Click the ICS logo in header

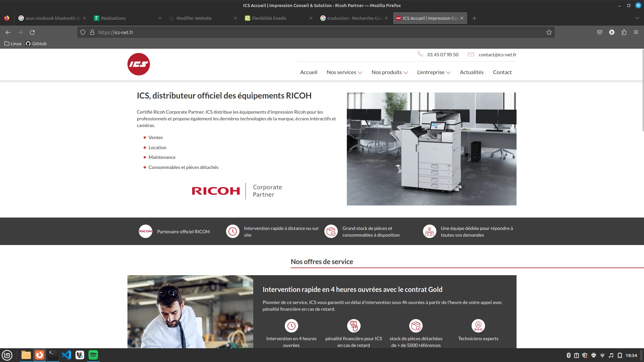[139, 64]
